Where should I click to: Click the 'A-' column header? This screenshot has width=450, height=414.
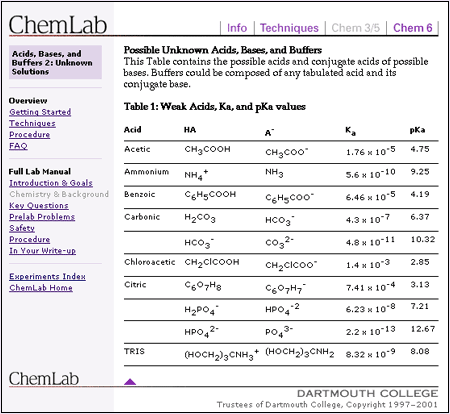tap(269, 132)
